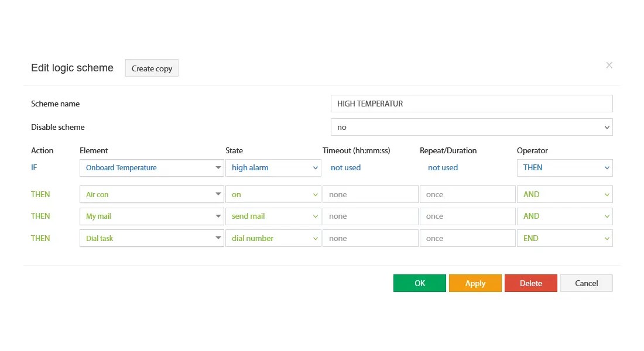Close the Edit logic scheme dialog
Image resolution: width=644 pixels, height=351 pixels.
[x=609, y=66]
